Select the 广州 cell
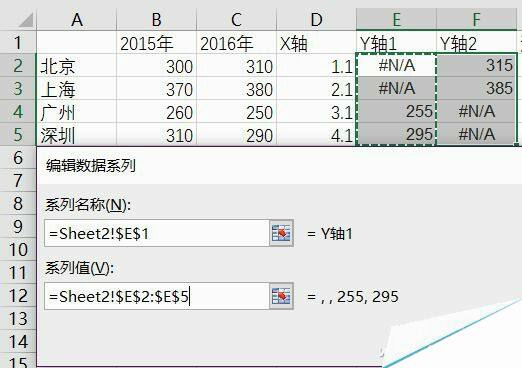522x368 pixels. coord(77,112)
